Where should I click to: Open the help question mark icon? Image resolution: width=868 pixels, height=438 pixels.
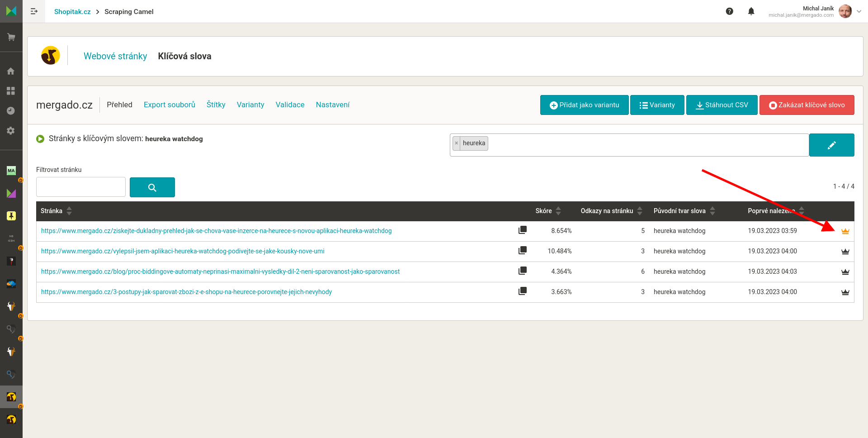729,11
